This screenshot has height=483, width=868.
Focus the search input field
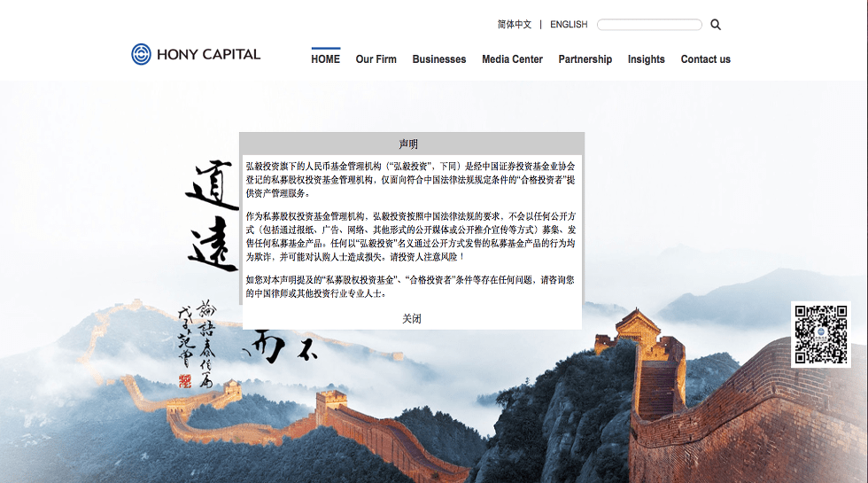coord(649,25)
